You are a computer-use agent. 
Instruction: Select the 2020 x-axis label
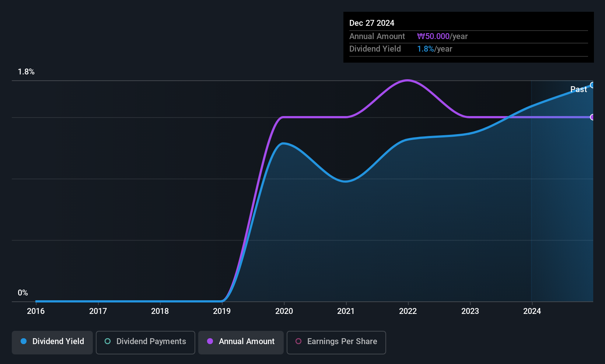284,311
